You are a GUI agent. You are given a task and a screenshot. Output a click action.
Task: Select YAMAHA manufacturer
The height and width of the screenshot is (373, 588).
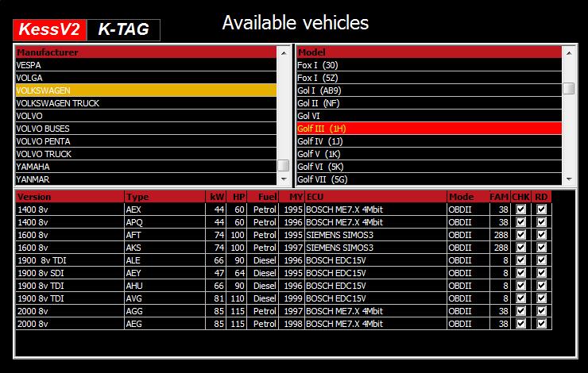pos(146,167)
